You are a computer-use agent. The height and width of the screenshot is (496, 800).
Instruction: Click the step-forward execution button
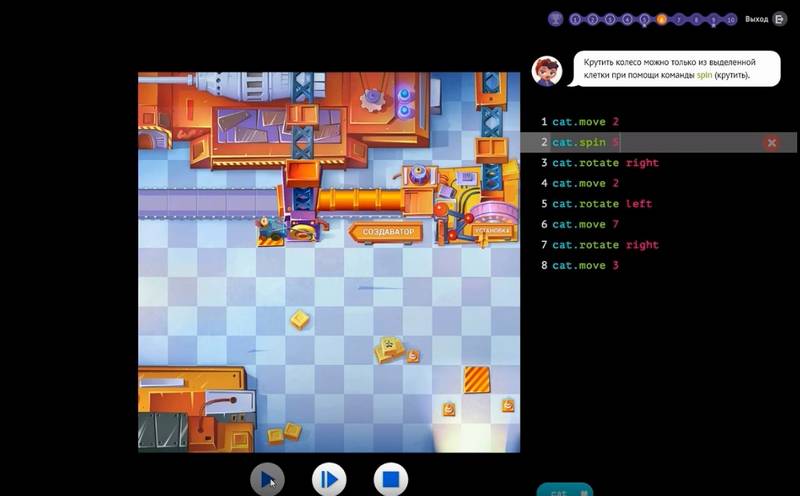coord(329,480)
